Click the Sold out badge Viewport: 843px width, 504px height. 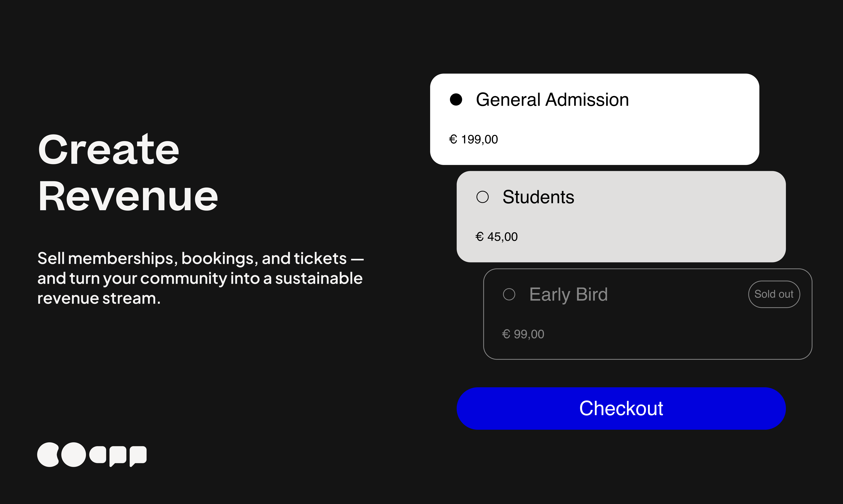pyautogui.click(x=774, y=294)
